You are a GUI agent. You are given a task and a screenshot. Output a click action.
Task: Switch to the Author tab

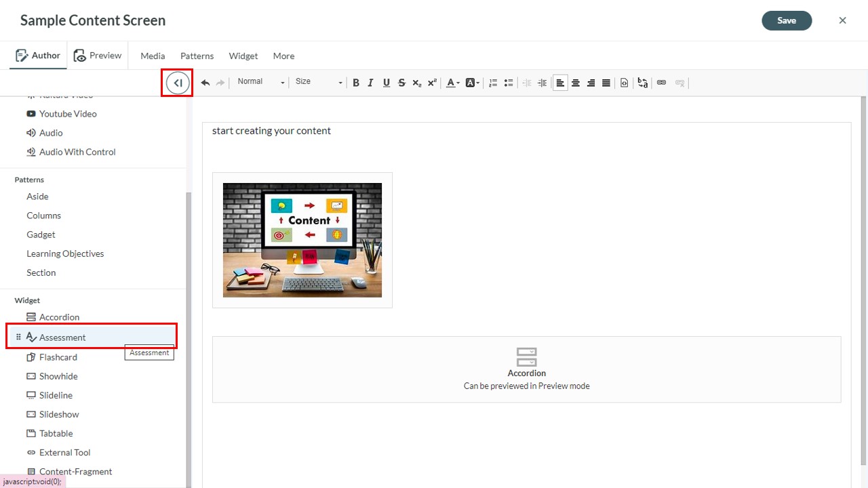38,56
